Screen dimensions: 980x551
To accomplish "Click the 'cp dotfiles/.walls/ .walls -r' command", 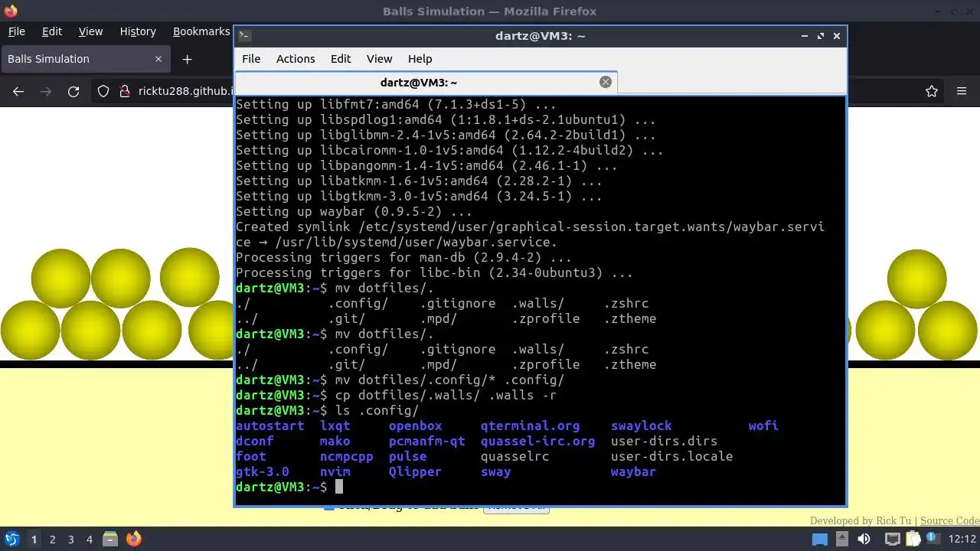I will (x=446, y=395).
